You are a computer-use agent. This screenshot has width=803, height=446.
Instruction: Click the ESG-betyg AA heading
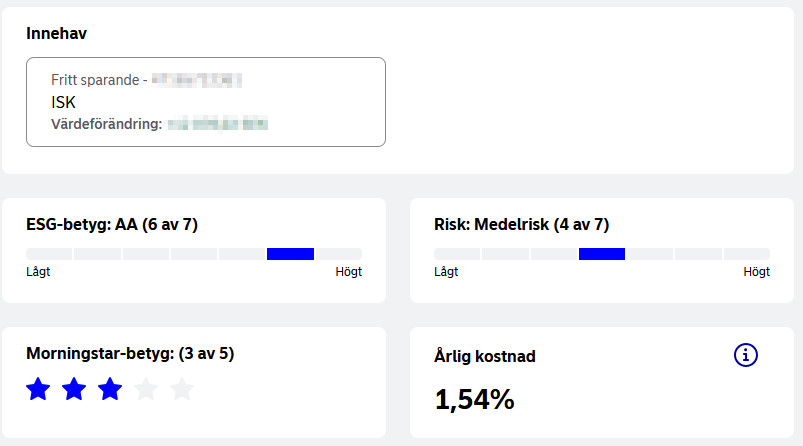(118, 224)
